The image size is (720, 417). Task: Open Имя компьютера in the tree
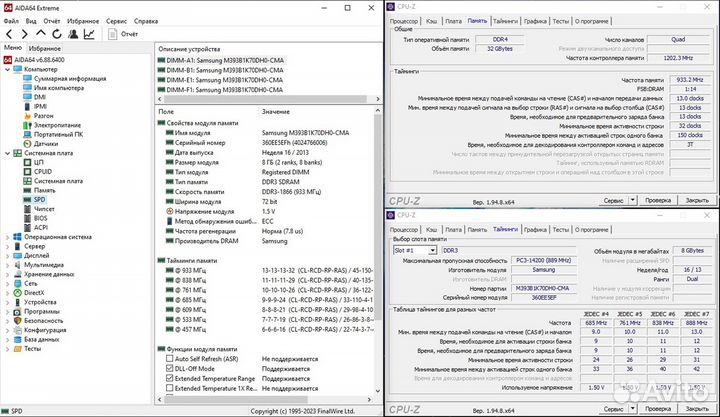point(59,88)
